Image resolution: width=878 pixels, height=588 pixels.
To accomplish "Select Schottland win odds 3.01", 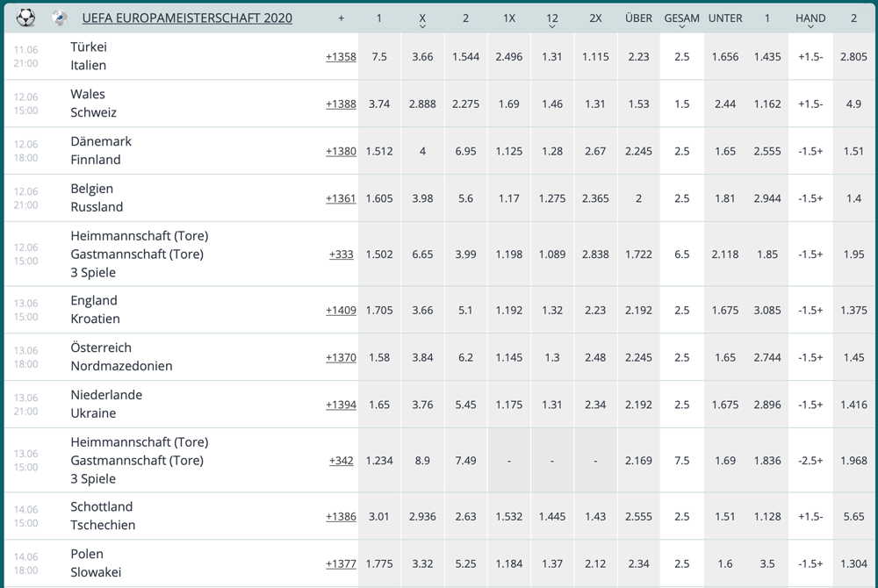I will point(379,517).
